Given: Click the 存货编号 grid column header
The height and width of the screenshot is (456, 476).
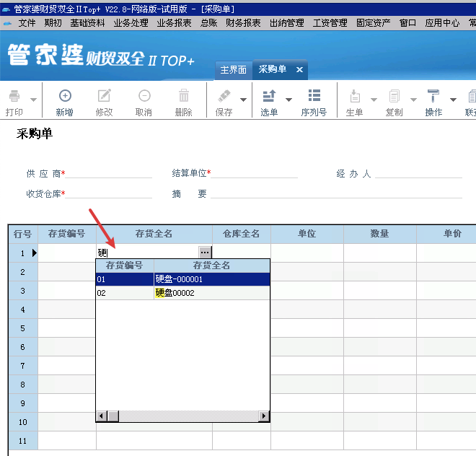Looking at the screenshot, I should [x=67, y=234].
